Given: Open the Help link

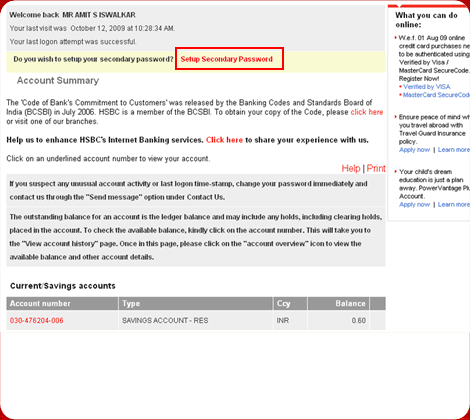Looking at the screenshot, I should (x=351, y=168).
